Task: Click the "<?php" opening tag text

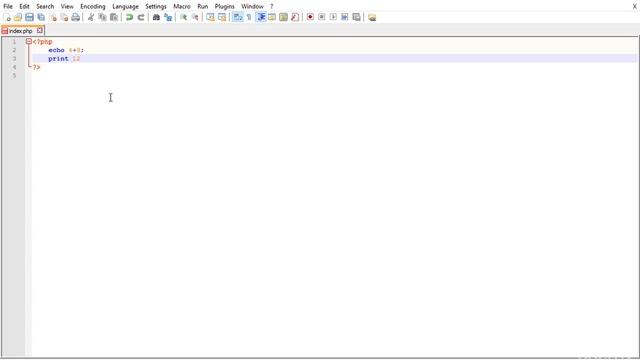Action: pyautogui.click(x=42, y=42)
